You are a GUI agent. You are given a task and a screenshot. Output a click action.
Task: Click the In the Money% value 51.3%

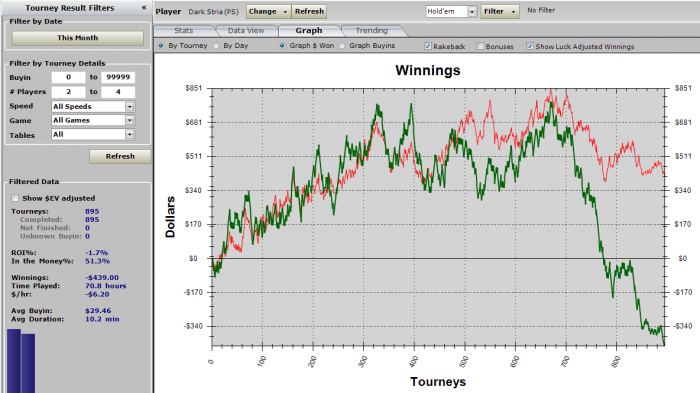(x=97, y=261)
